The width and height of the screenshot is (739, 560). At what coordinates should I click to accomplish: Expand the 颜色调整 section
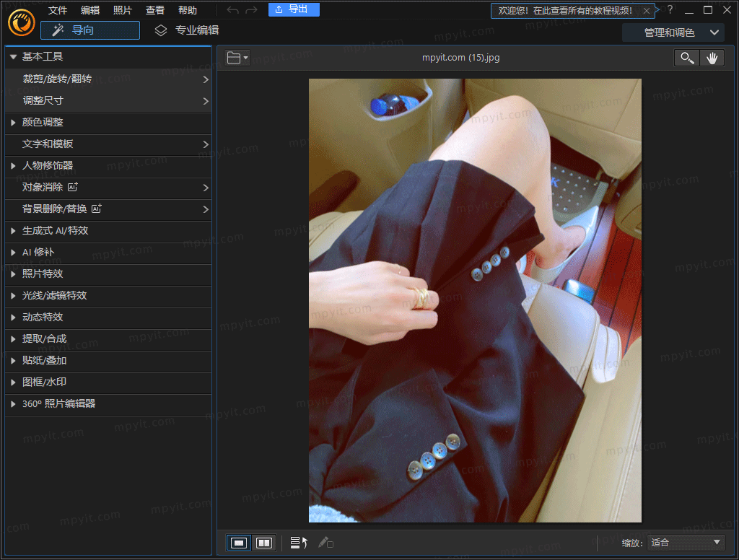(108, 123)
